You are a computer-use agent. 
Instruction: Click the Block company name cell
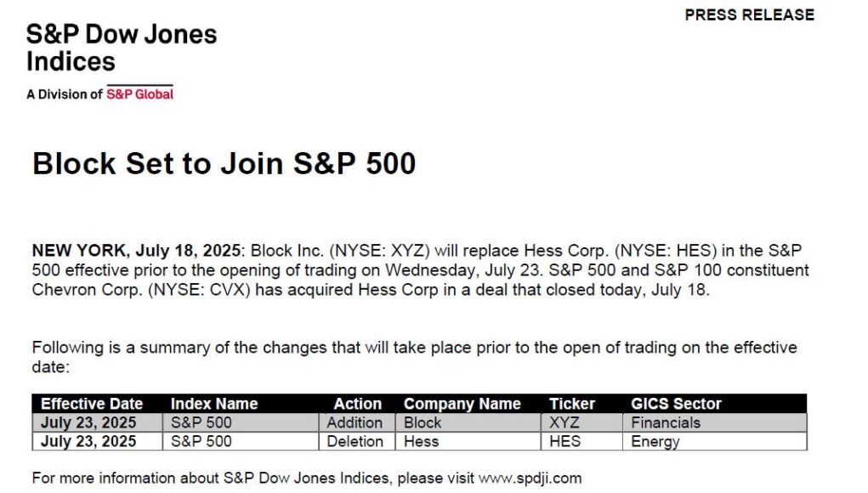[x=468, y=422]
